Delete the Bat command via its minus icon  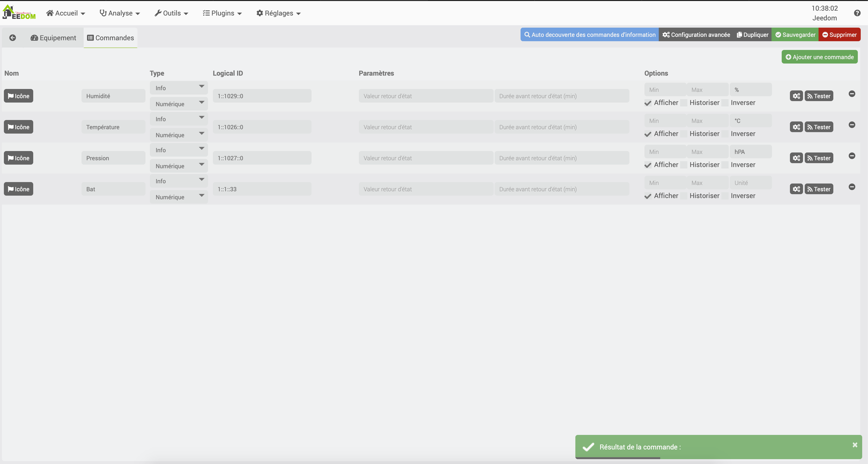852,187
